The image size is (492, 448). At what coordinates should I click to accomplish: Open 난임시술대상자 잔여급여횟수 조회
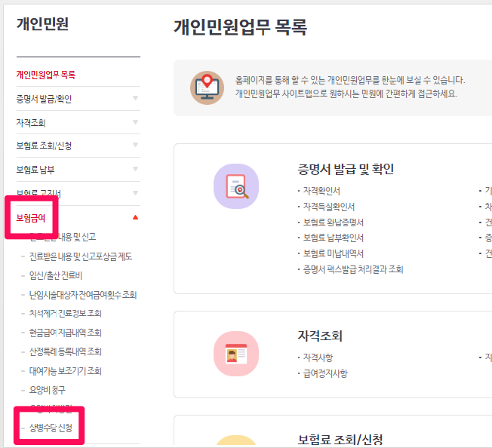tap(83, 295)
